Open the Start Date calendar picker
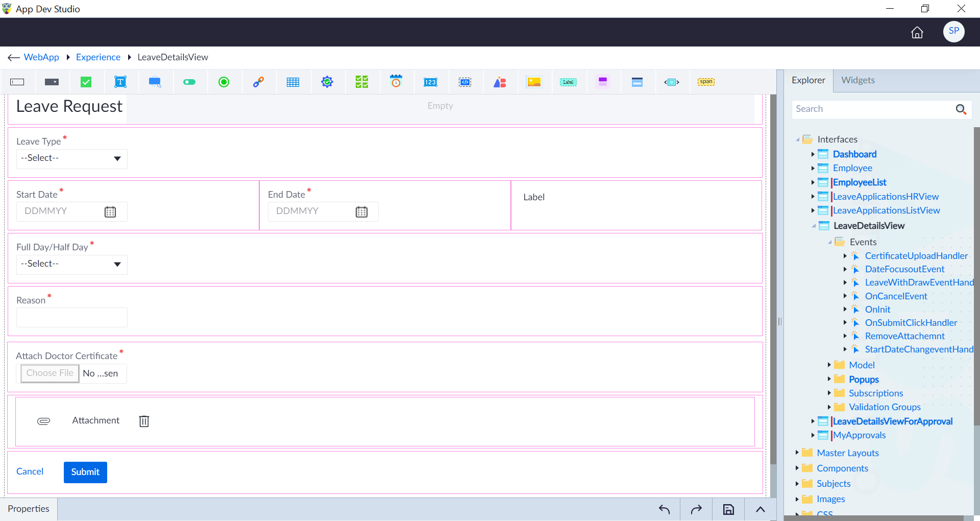The height and width of the screenshot is (521, 980). tap(110, 212)
